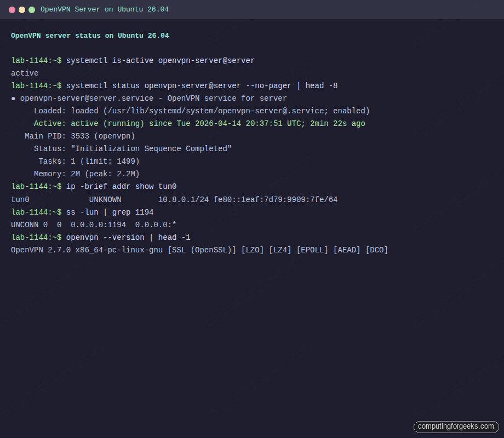504x438 pixels.
Task: Select the bullet icon before openvpn-server@server.service
Action: click(x=13, y=98)
